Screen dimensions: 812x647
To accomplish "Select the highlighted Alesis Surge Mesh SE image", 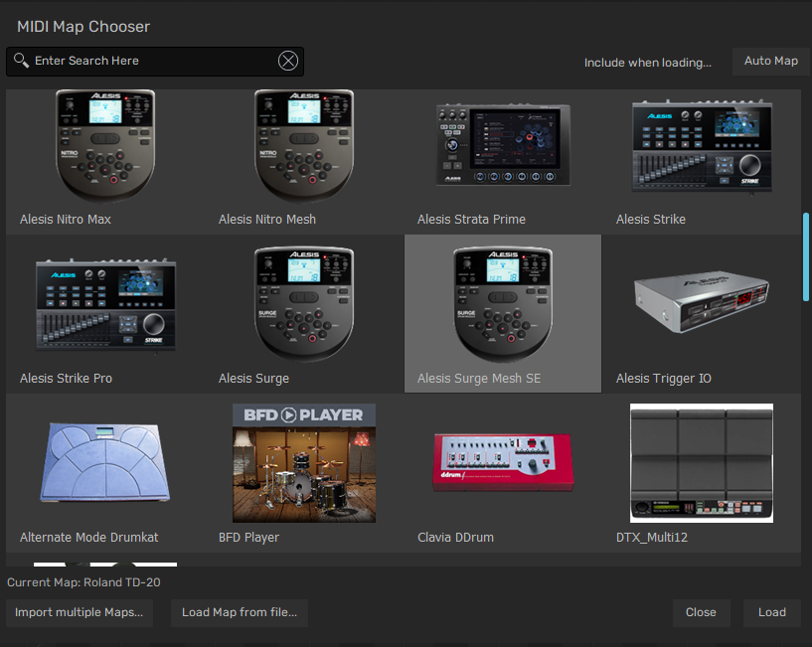I will (x=503, y=304).
